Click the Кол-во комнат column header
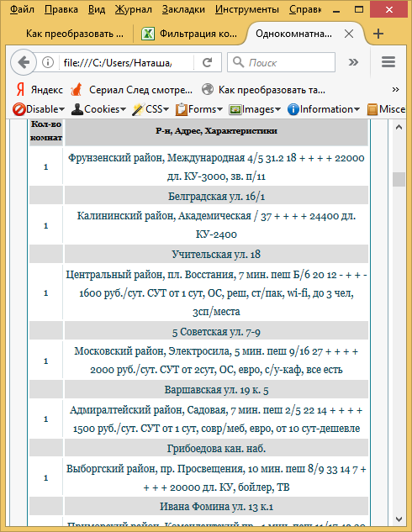The width and height of the screenshot is (412, 532). point(46,131)
